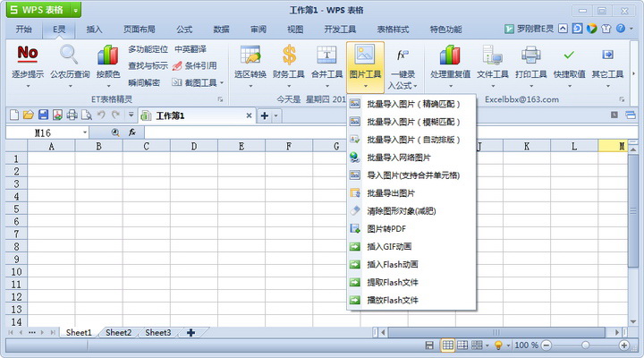Click 多功能定位 button
Viewport: 644px width, 358px height.
pyautogui.click(x=148, y=49)
